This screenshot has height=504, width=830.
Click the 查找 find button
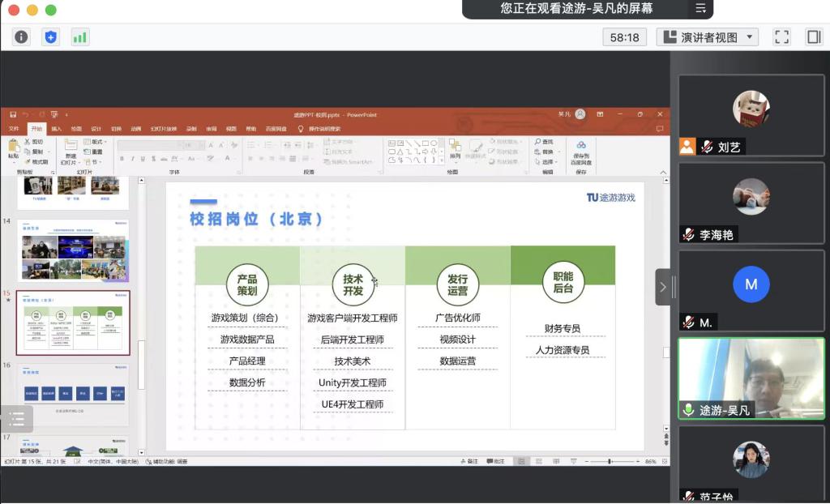click(544, 142)
